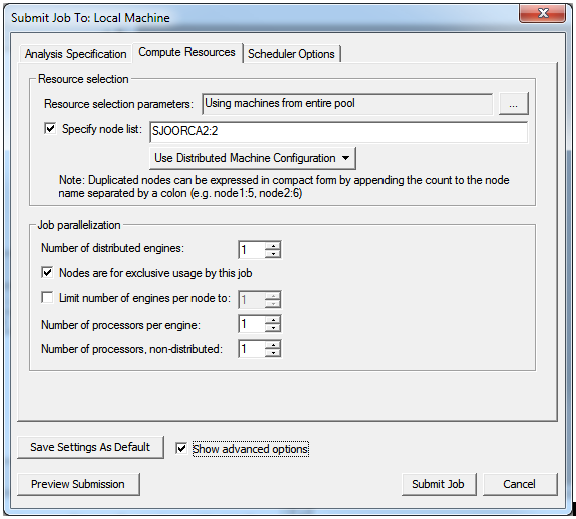Image resolution: width=576 pixels, height=519 pixels.
Task: Click the non-distributed processors value field
Action: [252, 349]
